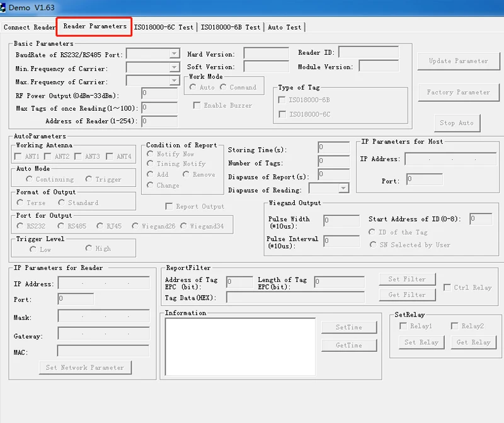Screen dimensions: 504x423
Task: Select Wiegand26 port for output
Action: click(x=135, y=226)
